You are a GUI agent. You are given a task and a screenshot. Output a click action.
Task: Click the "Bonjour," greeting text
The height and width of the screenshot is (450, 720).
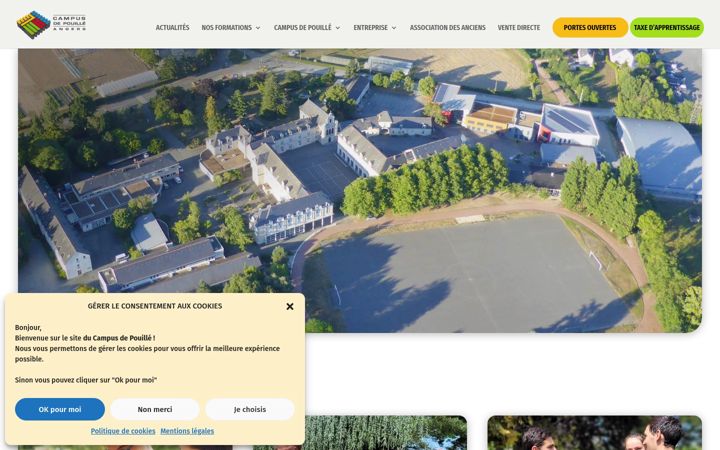click(28, 327)
